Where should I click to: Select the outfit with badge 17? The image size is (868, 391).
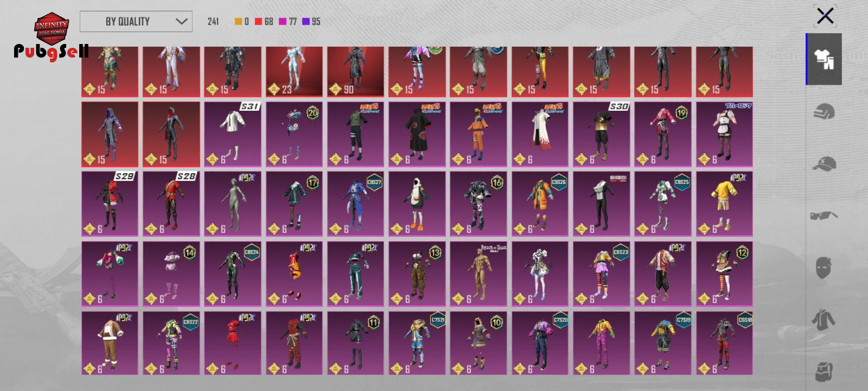294,204
